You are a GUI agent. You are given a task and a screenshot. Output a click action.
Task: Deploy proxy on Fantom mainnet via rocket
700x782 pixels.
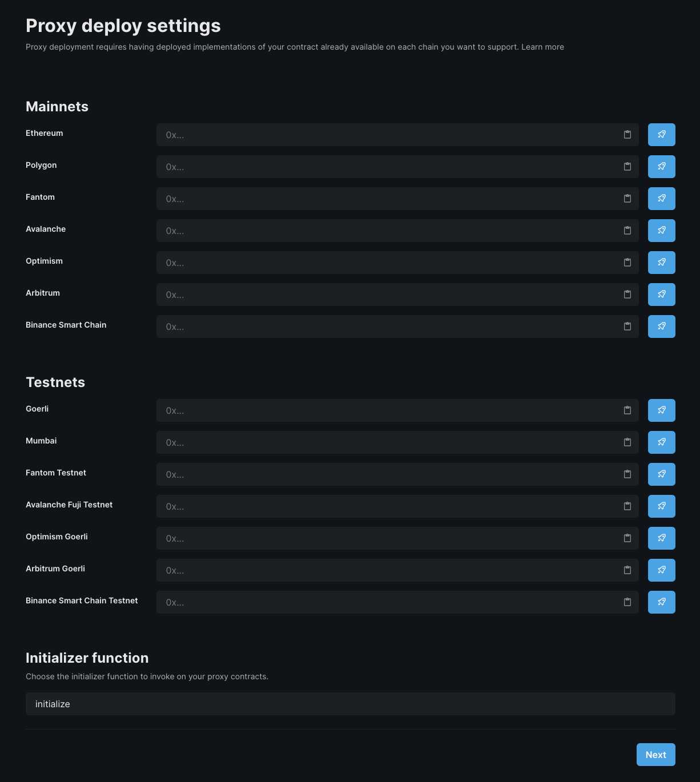[x=661, y=199]
